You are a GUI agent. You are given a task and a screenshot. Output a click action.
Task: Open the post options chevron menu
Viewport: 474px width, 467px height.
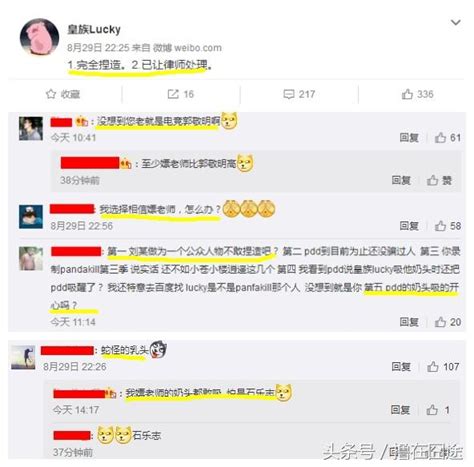pyautogui.click(x=455, y=23)
